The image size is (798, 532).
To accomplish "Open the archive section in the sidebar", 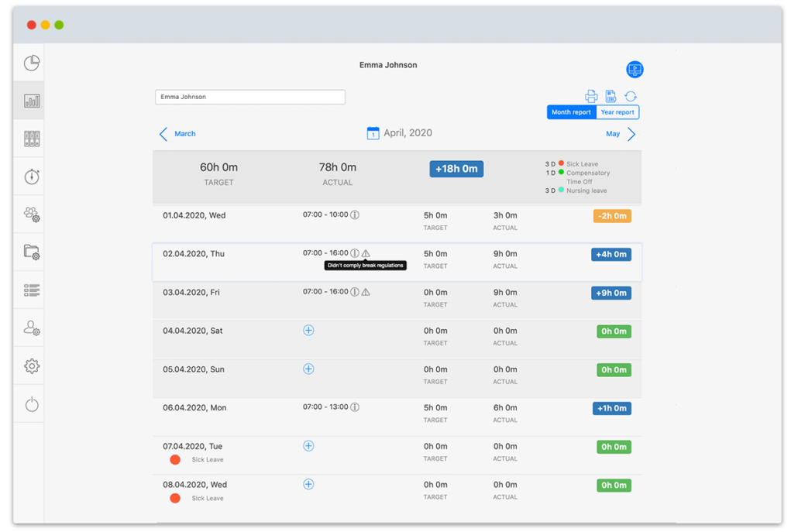I will (31, 138).
